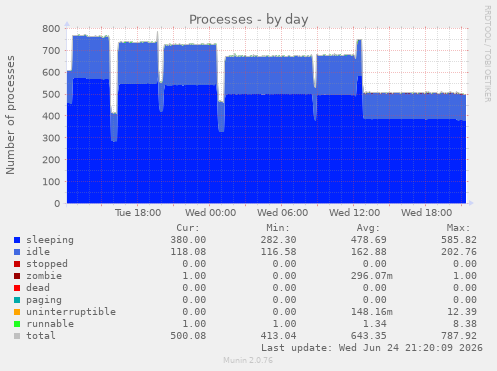Select the 'dead' legend label
Screen dimensions: 497x371
click(x=38, y=288)
